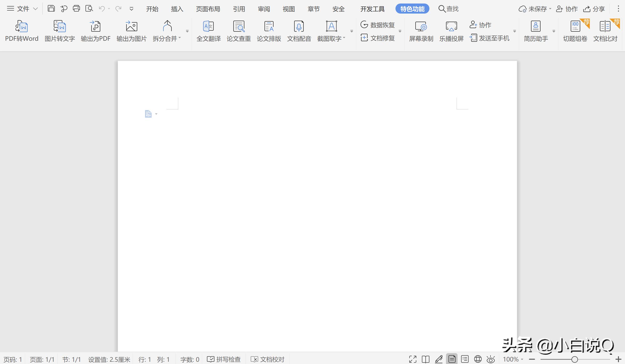Click the 输出为PDF export icon

95,27
